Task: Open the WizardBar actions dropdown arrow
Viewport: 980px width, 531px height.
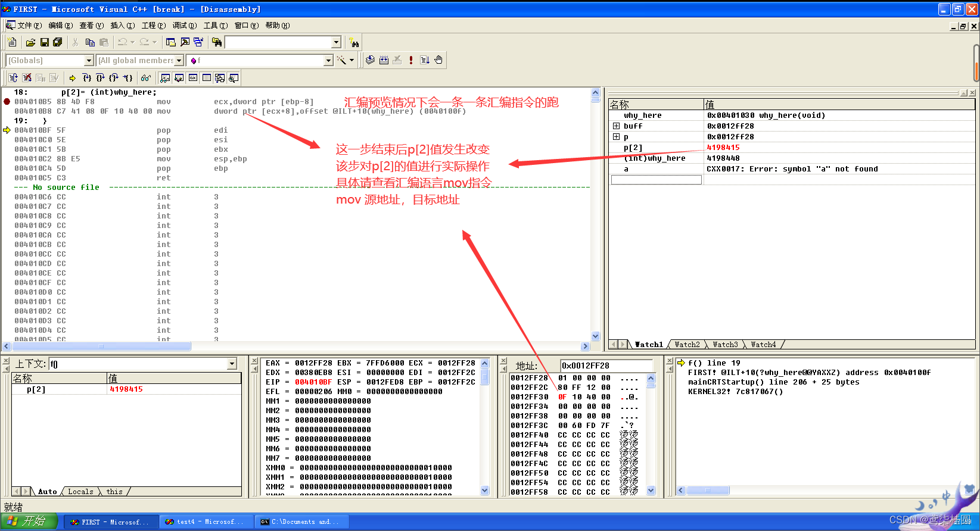Action: [351, 60]
